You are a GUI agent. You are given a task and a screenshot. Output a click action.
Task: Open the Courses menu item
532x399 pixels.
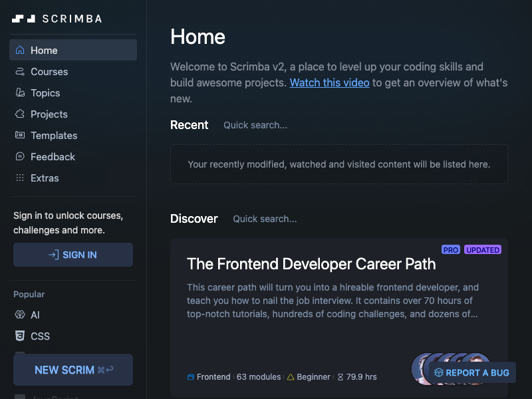click(x=73, y=71)
